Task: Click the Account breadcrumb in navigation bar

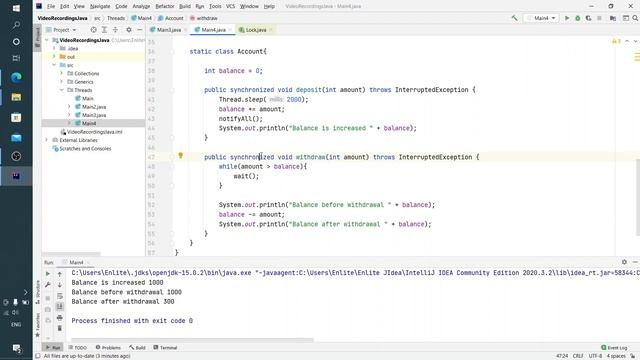Action: click(x=171, y=18)
